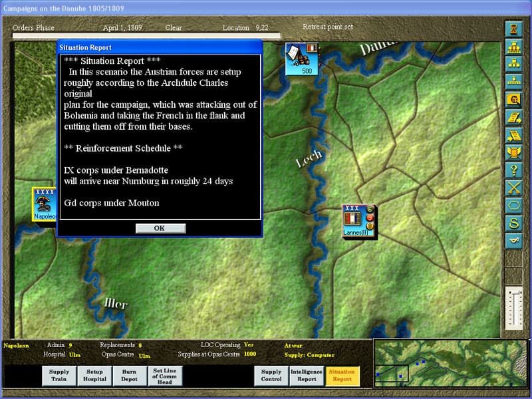Click the hourglass end-turn icon

513,29
